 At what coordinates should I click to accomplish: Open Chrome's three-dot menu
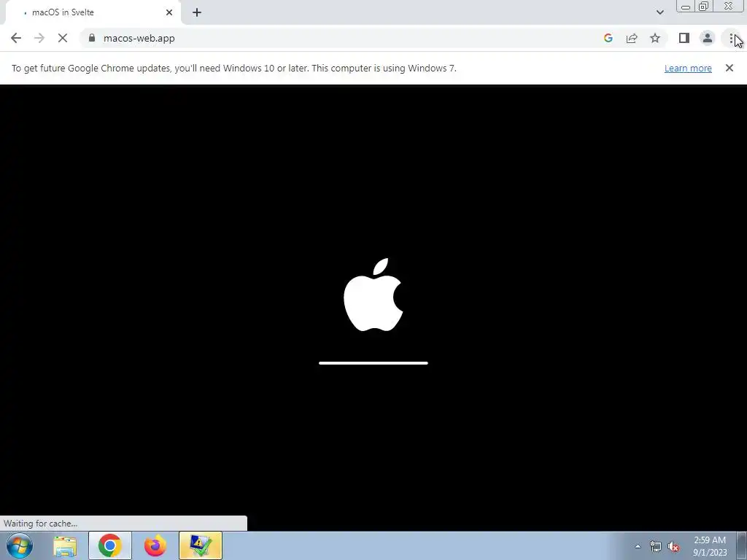(x=731, y=38)
